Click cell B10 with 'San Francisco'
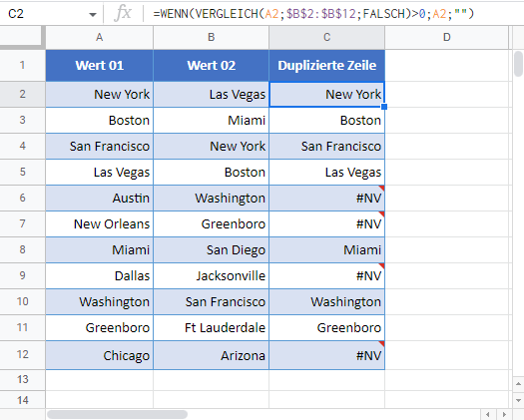Image resolution: width=524 pixels, height=420 pixels. (x=211, y=302)
